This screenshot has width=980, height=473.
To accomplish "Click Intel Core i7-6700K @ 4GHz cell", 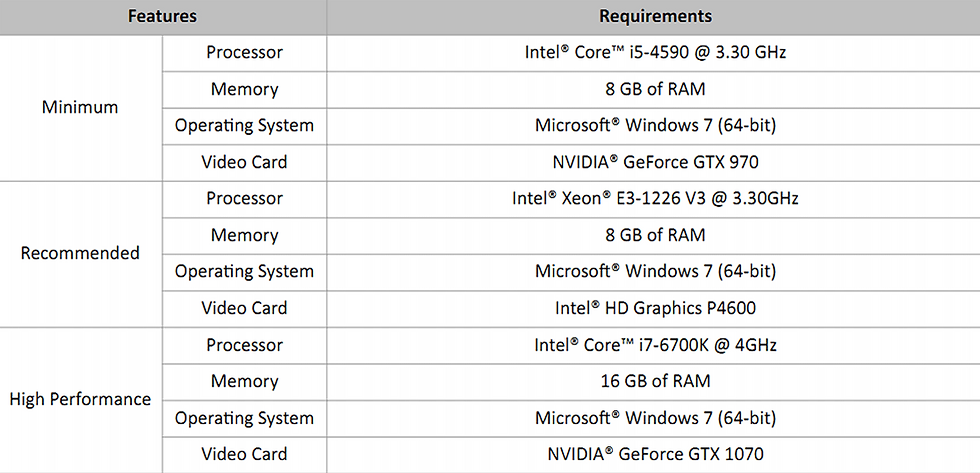I will tap(653, 345).
